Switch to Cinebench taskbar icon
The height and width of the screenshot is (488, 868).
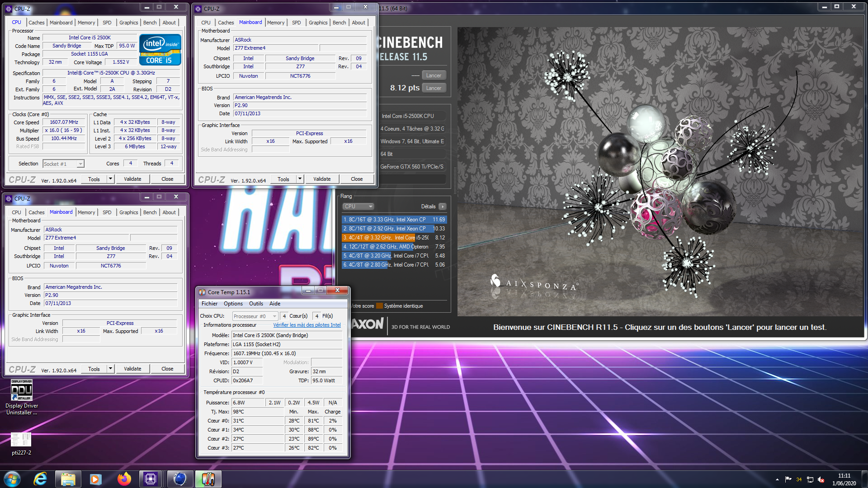click(x=179, y=479)
